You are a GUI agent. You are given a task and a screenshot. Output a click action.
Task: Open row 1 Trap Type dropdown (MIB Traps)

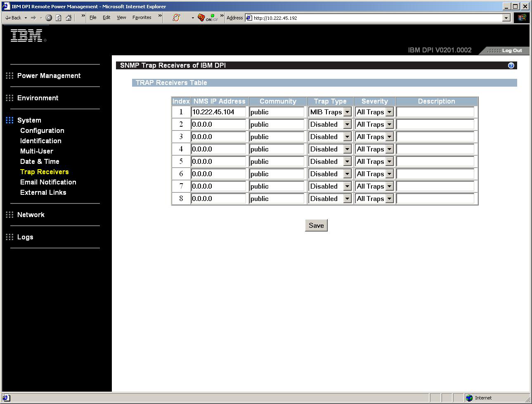pyautogui.click(x=330, y=112)
